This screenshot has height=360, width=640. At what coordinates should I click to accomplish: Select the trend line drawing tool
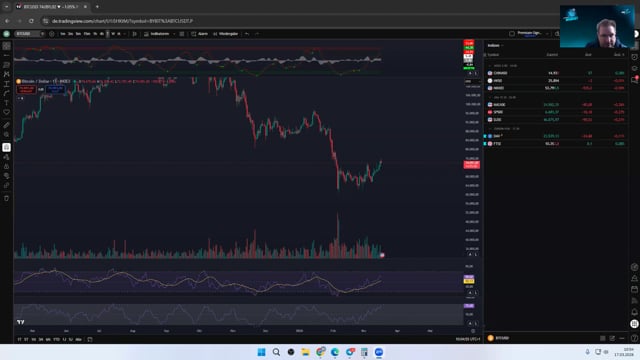(x=7, y=55)
